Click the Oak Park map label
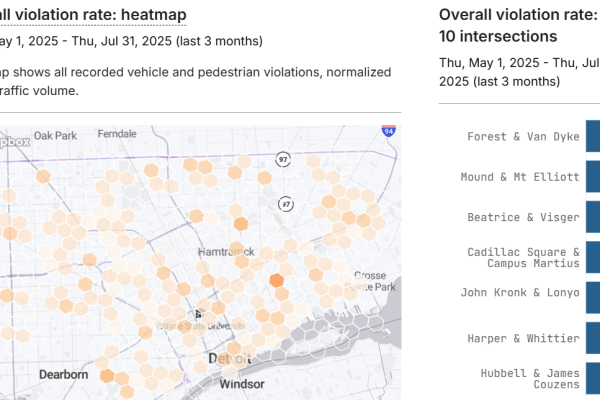The height and width of the screenshot is (400, 600). click(55, 136)
